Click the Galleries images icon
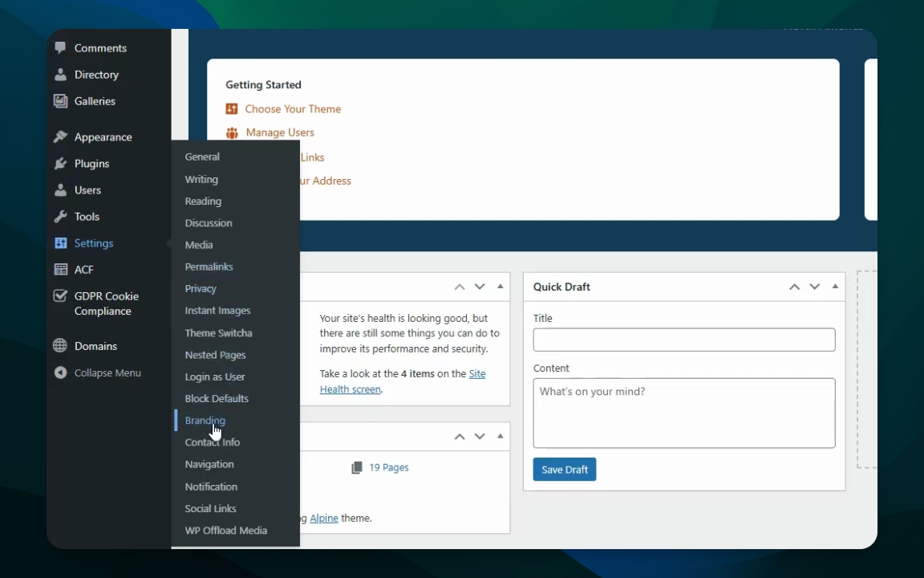This screenshot has height=578, width=924. (60, 101)
